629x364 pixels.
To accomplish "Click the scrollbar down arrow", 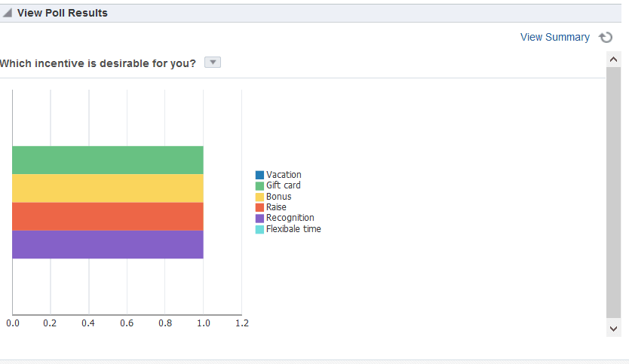I will [613, 329].
